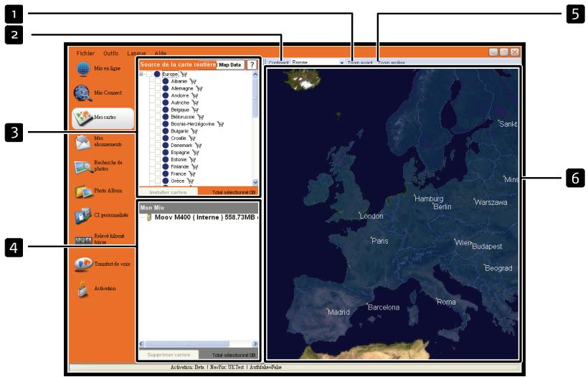Click the Supprimer cartes button
588x377 pixels.
click(x=169, y=355)
